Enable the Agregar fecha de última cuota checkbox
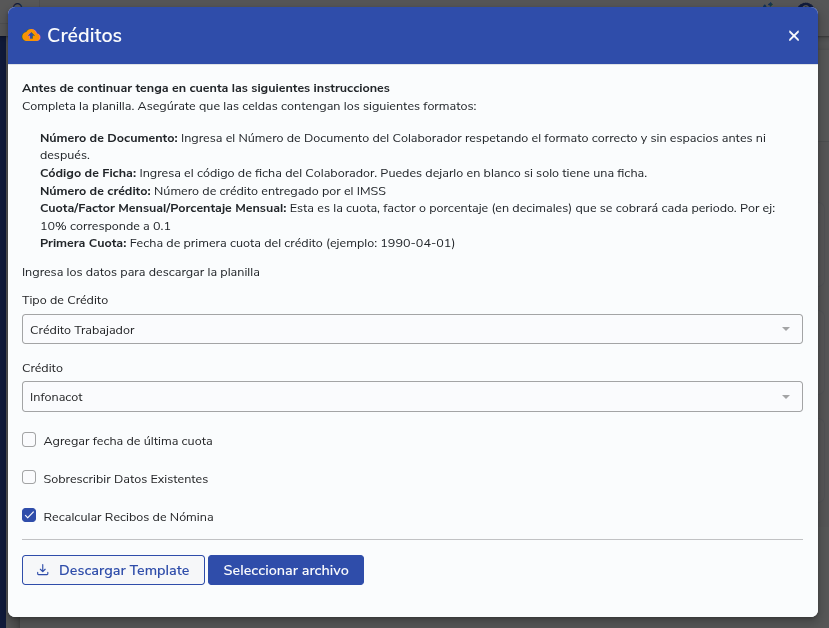Screen dimensions: 829x628 pyautogui.click(x=29, y=440)
